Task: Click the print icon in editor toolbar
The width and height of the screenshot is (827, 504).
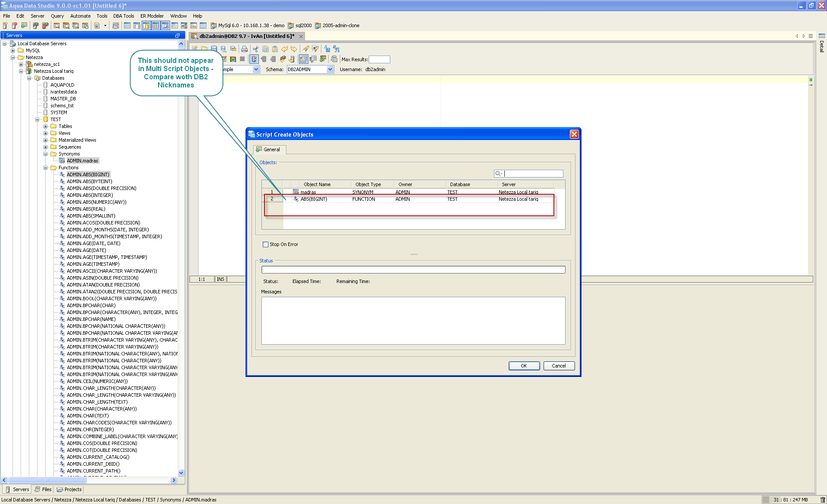Action: (244, 49)
